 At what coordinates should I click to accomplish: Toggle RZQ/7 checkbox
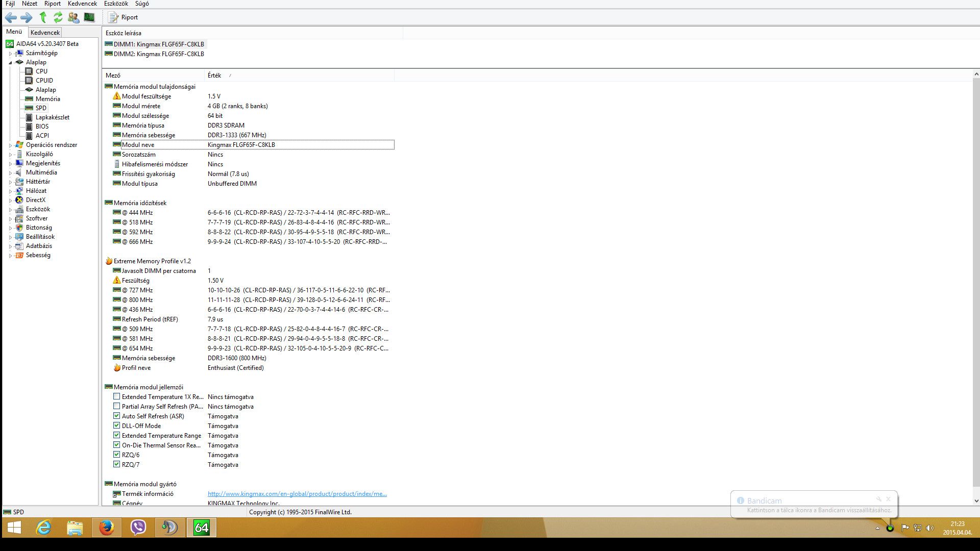click(x=116, y=464)
